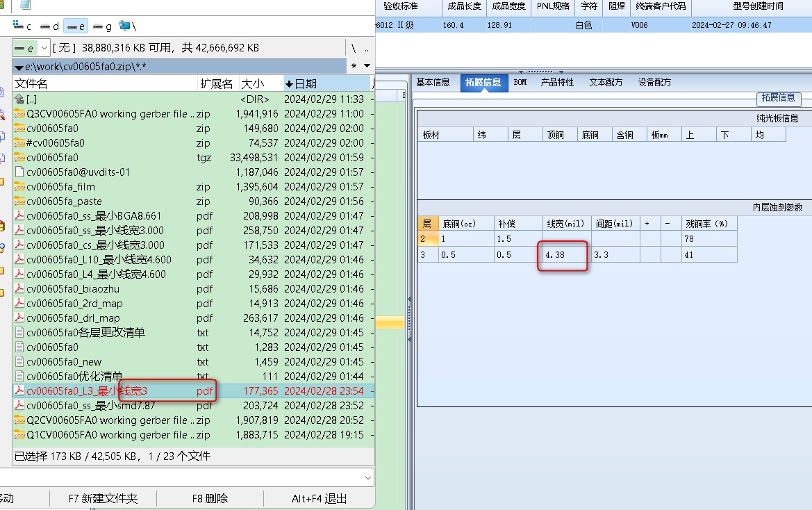Click PDF icon of cv00605fa0_cs_最小线宽3.000
The height and width of the screenshot is (510, 812).
click(x=19, y=245)
